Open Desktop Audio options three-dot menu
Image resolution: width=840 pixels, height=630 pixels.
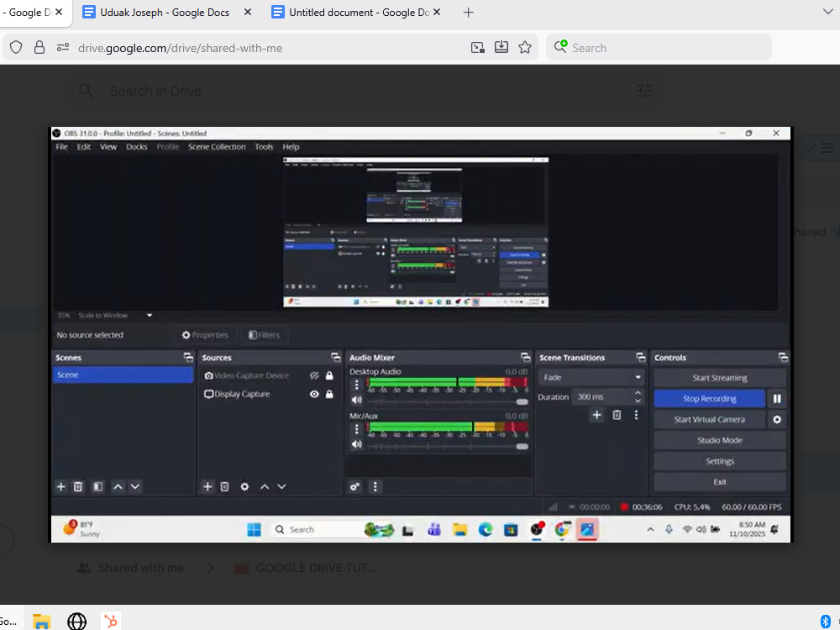357,385
